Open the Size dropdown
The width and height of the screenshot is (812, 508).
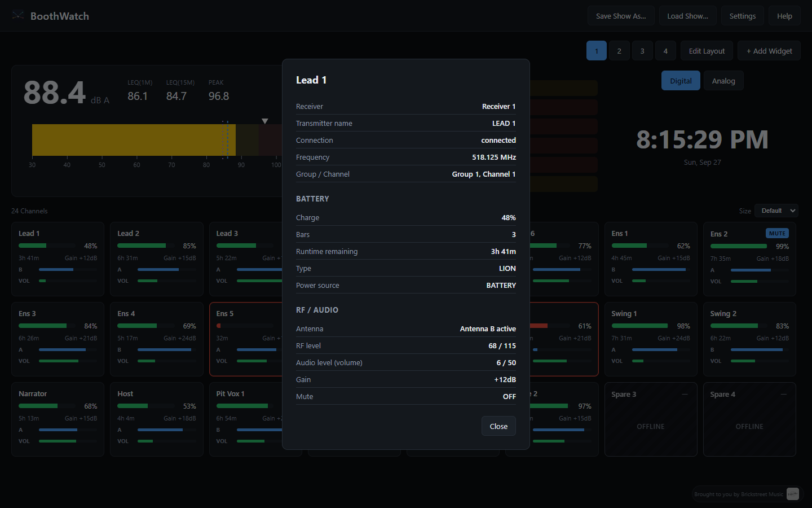point(776,211)
